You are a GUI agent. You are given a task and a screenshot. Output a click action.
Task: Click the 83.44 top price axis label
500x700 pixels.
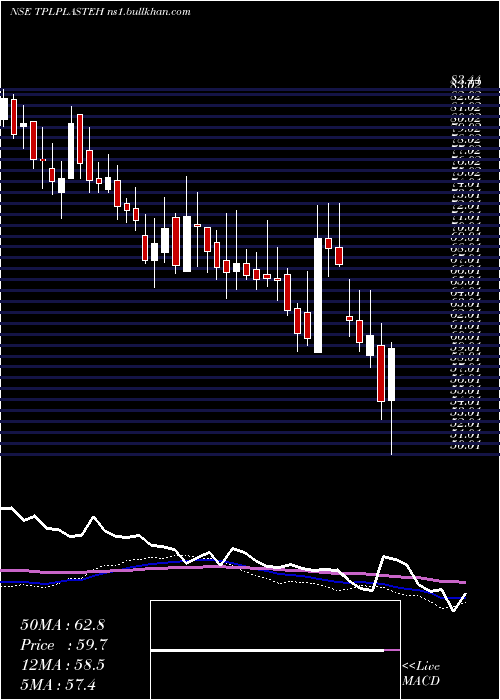pyautogui.click(x=466, y=81)
